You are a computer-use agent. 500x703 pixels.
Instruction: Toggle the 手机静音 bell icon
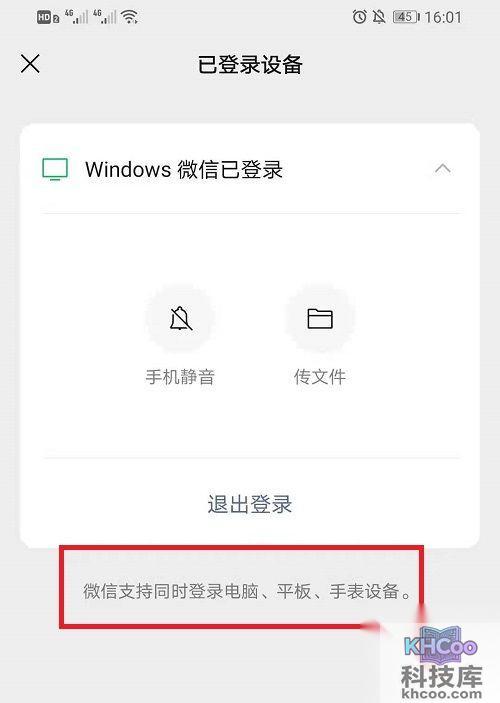coord(181,319)
